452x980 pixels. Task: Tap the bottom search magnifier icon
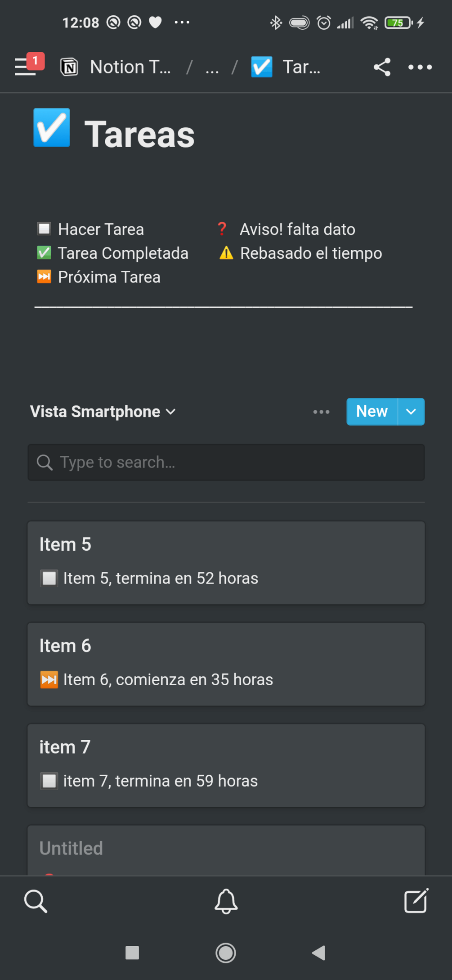tap(36, 901)
